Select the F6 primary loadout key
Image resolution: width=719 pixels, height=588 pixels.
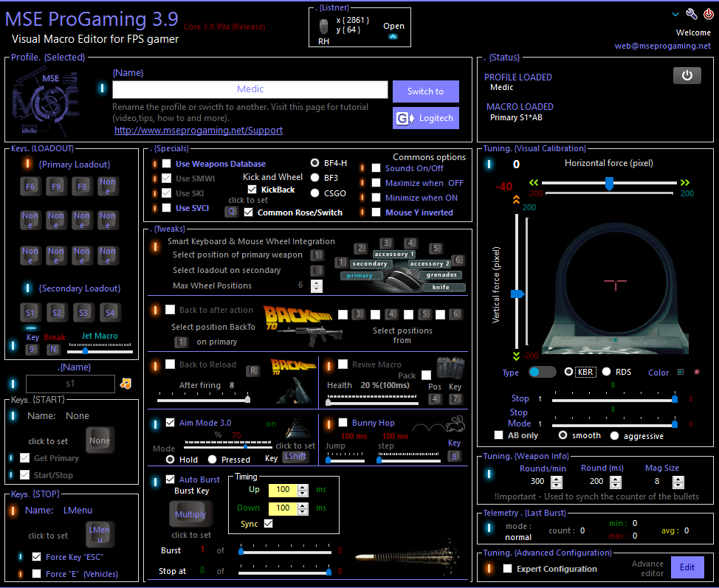coord(30,187)
